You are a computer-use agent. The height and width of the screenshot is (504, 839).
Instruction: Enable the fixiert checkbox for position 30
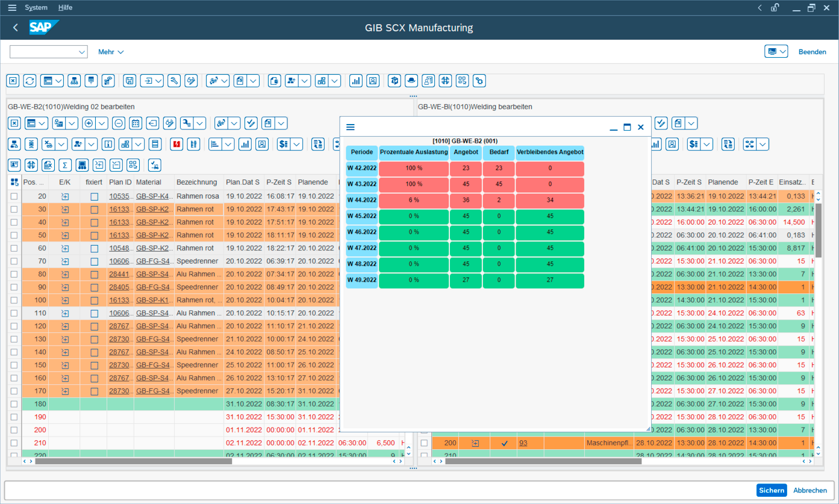(x=94, y=208)
